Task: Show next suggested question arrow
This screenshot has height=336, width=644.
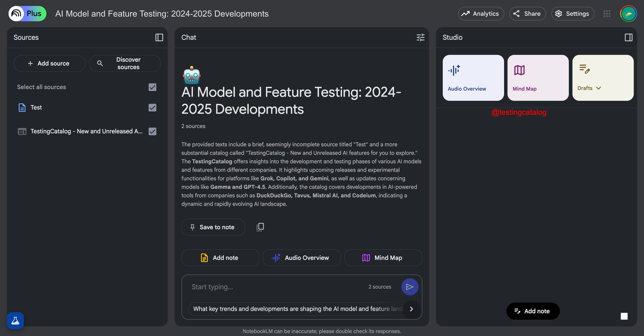Action: pos(411,309)
